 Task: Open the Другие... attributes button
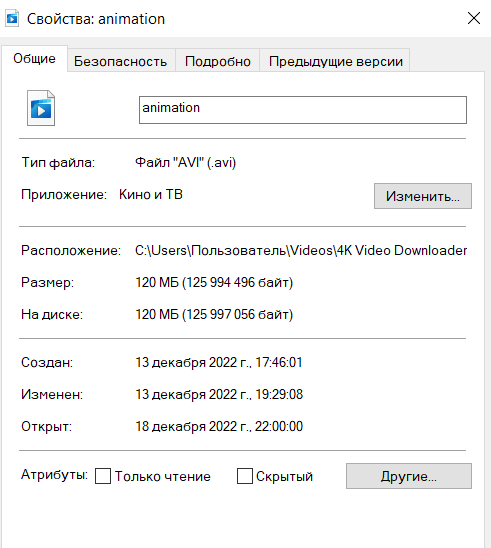tap(409, 476)
